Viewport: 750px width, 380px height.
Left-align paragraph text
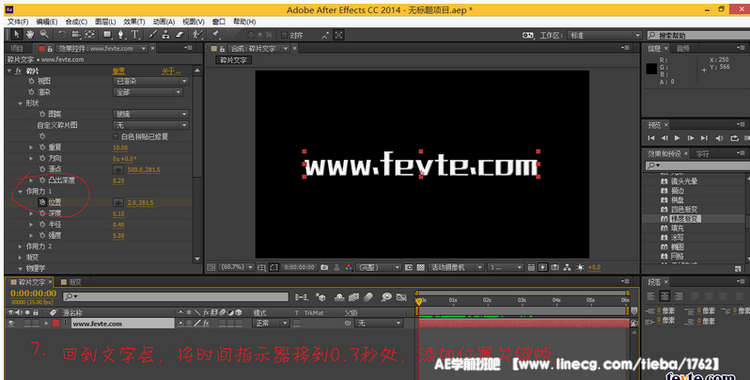pyautogui.click(x=651, y=297)
